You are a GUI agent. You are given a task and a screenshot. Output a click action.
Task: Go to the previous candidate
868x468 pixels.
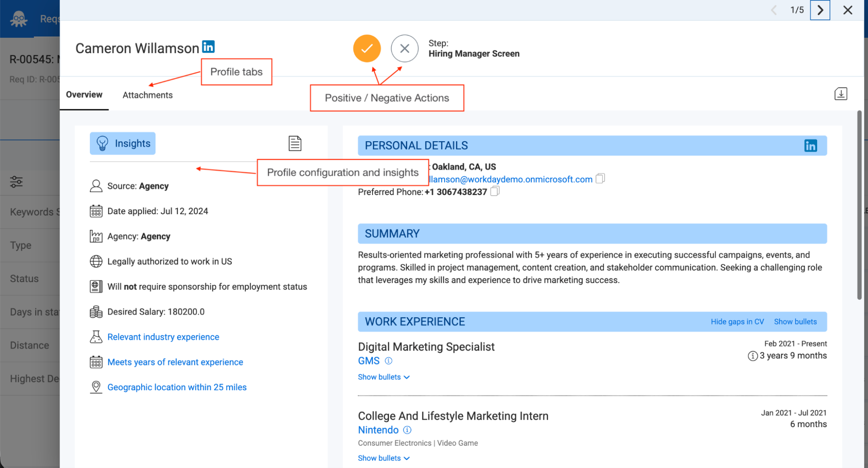click(x=774, y=10)
